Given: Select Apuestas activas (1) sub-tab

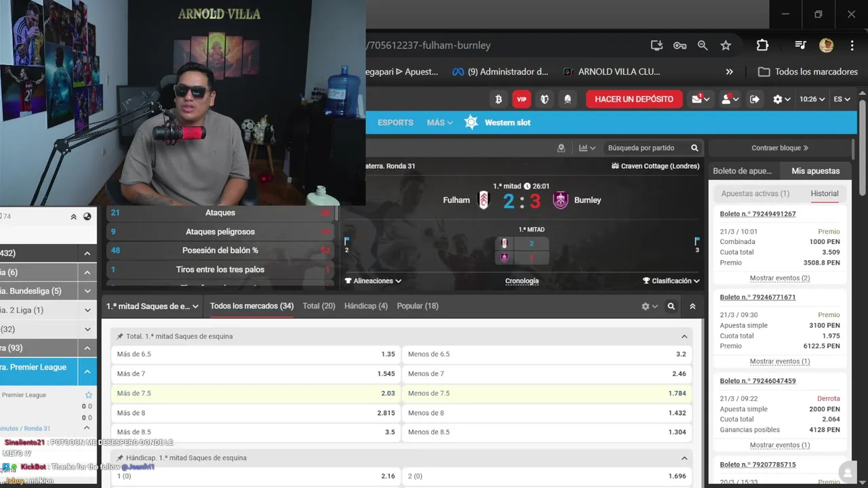Looking at the screenshot, I should (755, 193).
